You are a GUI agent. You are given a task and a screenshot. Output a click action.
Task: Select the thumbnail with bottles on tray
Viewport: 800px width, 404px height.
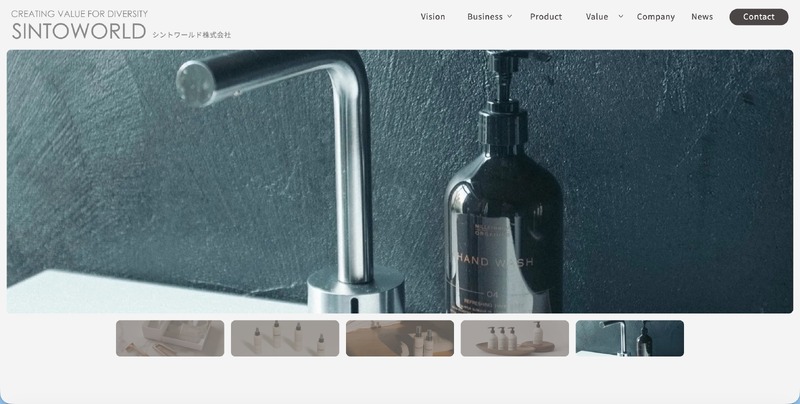(515, 338)
